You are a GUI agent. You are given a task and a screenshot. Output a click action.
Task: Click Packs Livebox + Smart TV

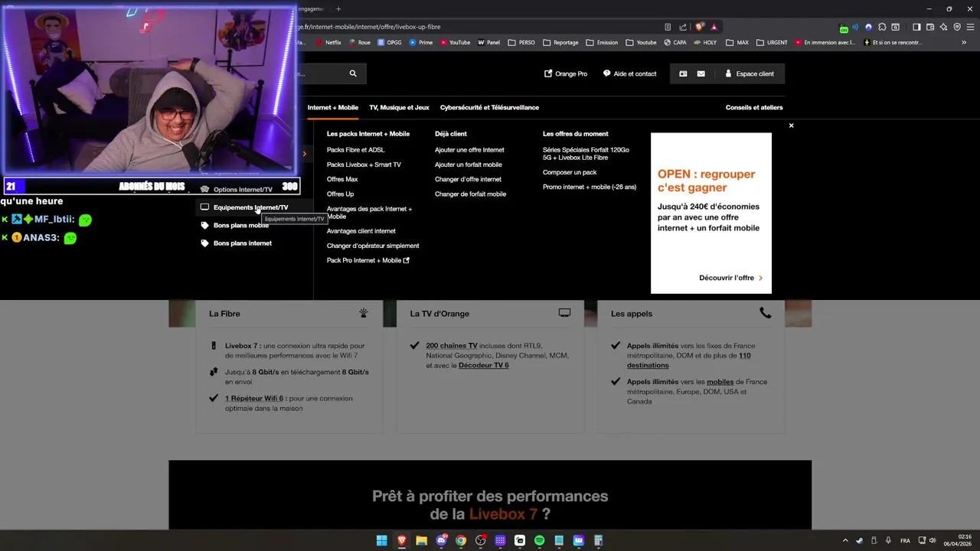tap(364, 165)
